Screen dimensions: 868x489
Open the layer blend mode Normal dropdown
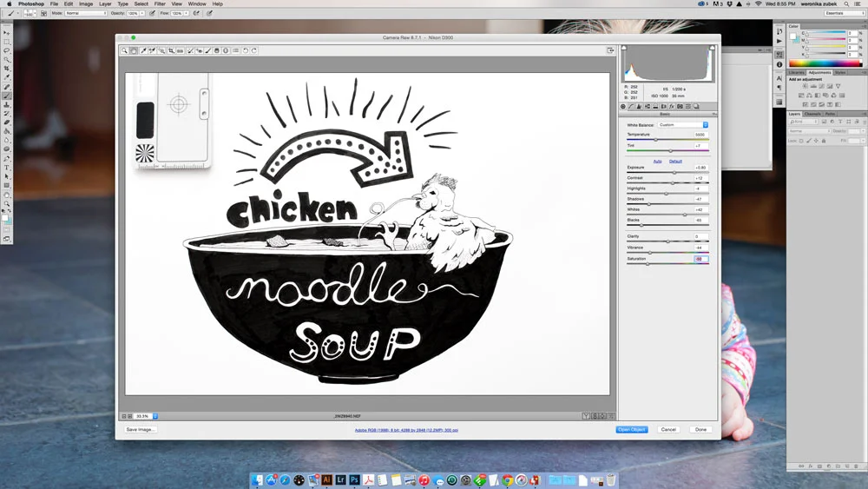pos(809,131)
